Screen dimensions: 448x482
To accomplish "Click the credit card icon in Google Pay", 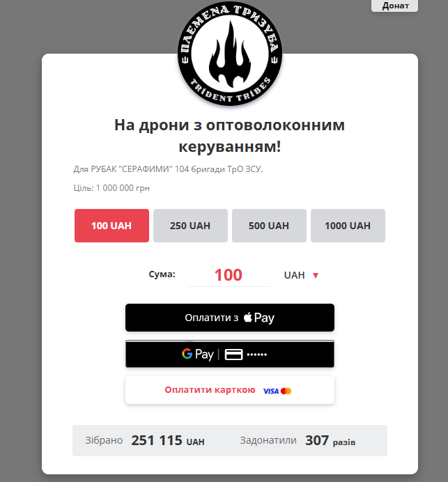I will [x=233, y=355].
